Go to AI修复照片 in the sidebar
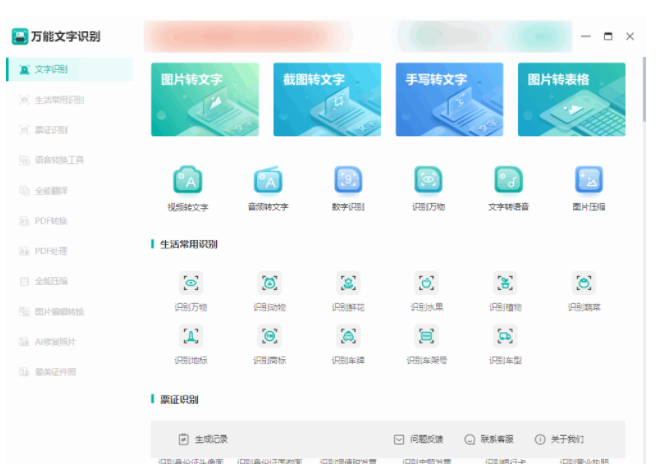Image resolution: width=662 pixels, height=475 pixels. click(55, 342)
